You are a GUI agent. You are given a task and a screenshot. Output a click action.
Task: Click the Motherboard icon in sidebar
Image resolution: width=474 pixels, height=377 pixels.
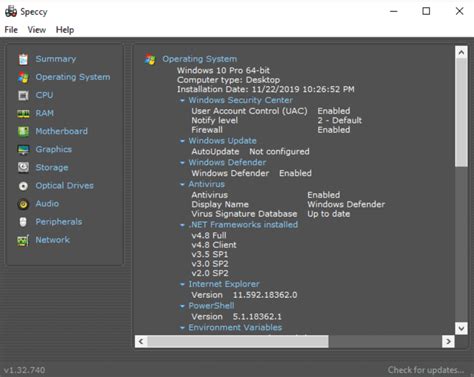[x=23, y=132]
